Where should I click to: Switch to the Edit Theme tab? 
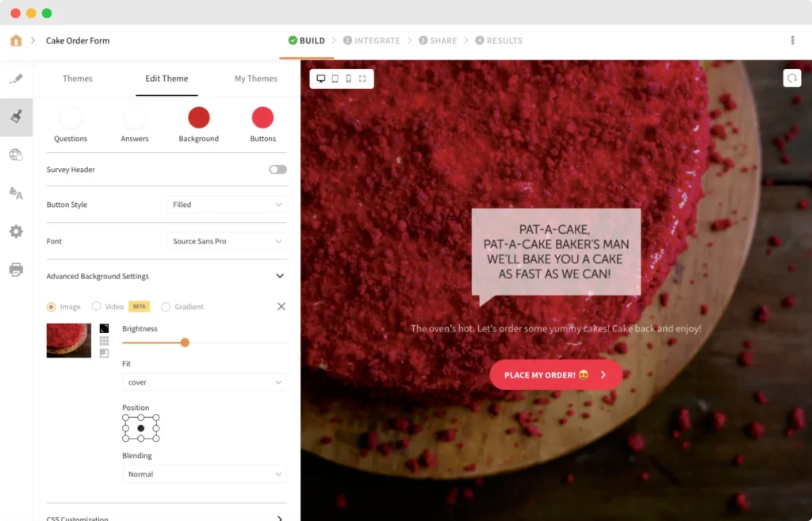(x=167, y=79)
